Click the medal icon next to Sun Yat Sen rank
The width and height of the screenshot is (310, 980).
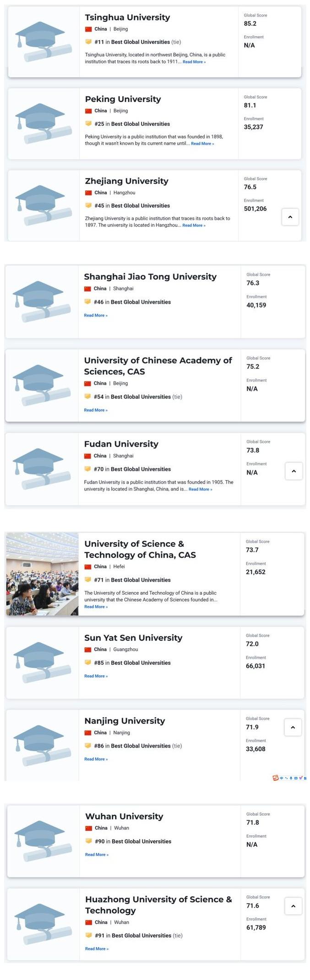(89, 662)
